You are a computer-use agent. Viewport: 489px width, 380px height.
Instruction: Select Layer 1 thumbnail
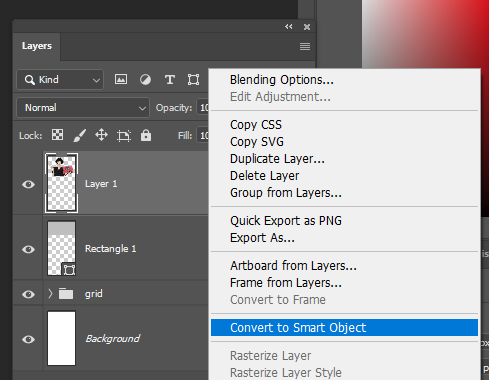click(61, 183)
